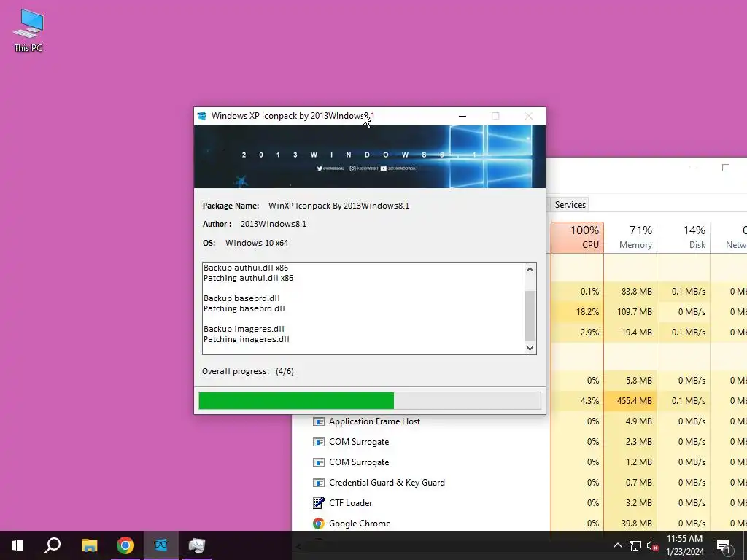747x560 pixels.
Task: Click the 'Patching authui.dll x86' log line
Action: 248,278
